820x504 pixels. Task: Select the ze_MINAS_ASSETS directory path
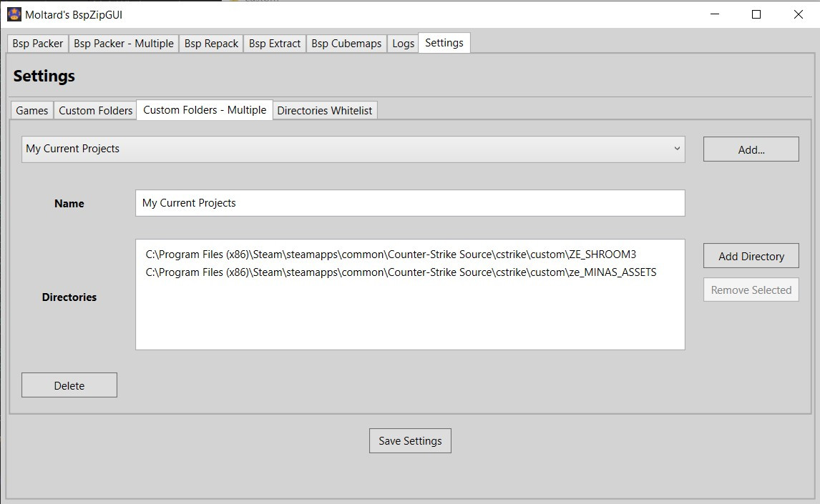(x=401, y=272)
